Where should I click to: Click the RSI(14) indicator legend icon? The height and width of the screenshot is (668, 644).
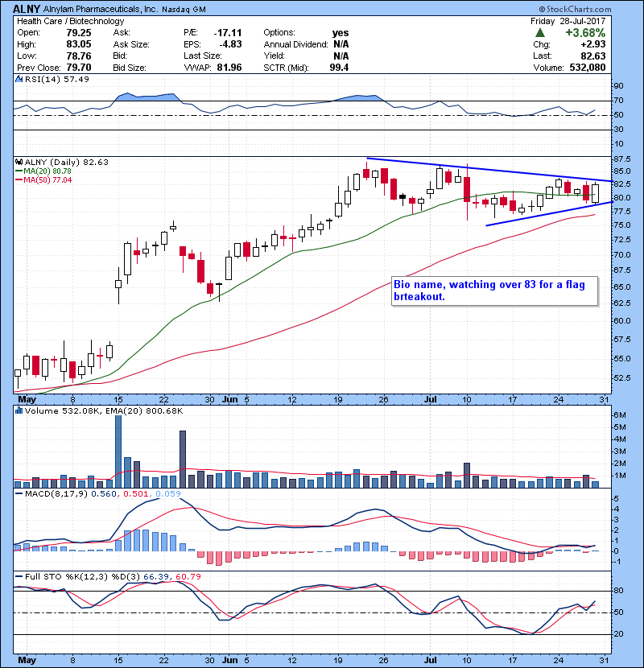point(19,79)
